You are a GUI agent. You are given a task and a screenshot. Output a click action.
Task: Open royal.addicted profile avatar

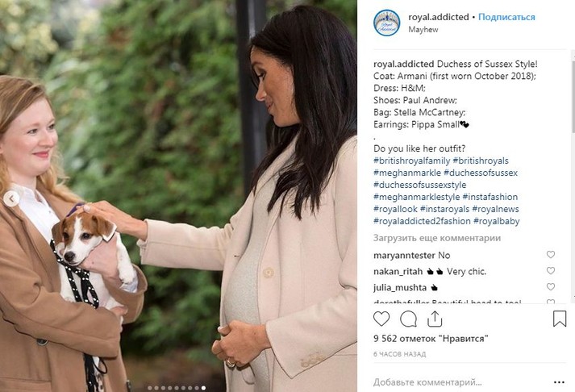(387, 23)
